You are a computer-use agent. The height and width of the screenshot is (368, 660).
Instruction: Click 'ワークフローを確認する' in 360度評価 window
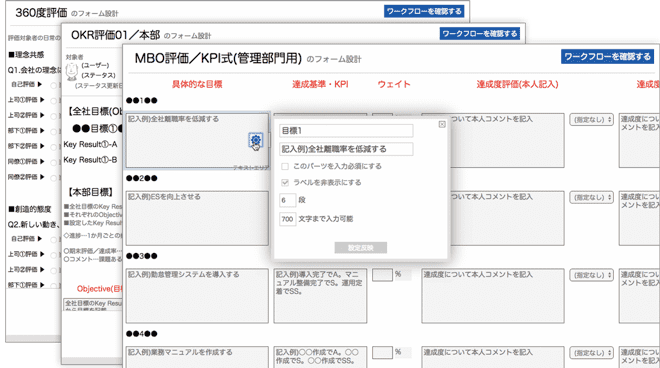(424, 11)
